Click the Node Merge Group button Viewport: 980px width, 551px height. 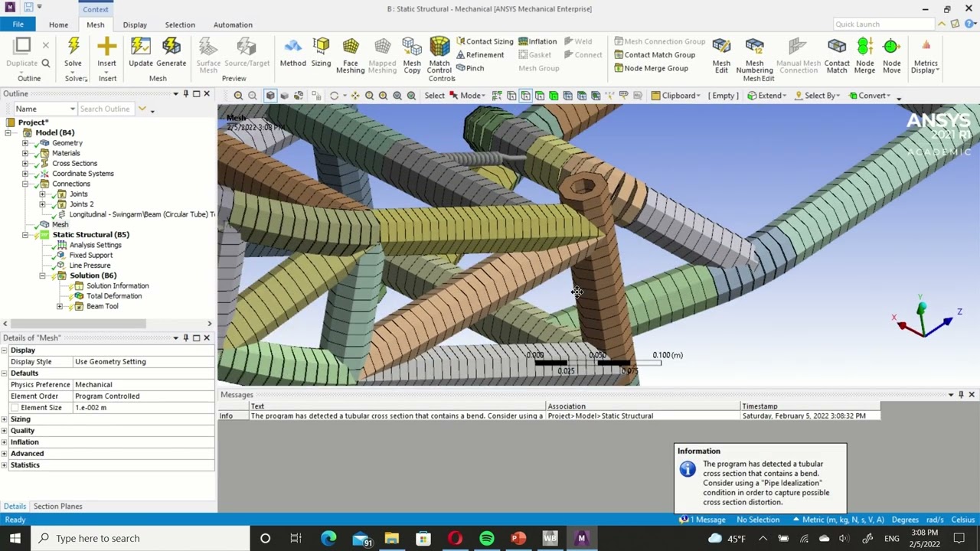651,68
